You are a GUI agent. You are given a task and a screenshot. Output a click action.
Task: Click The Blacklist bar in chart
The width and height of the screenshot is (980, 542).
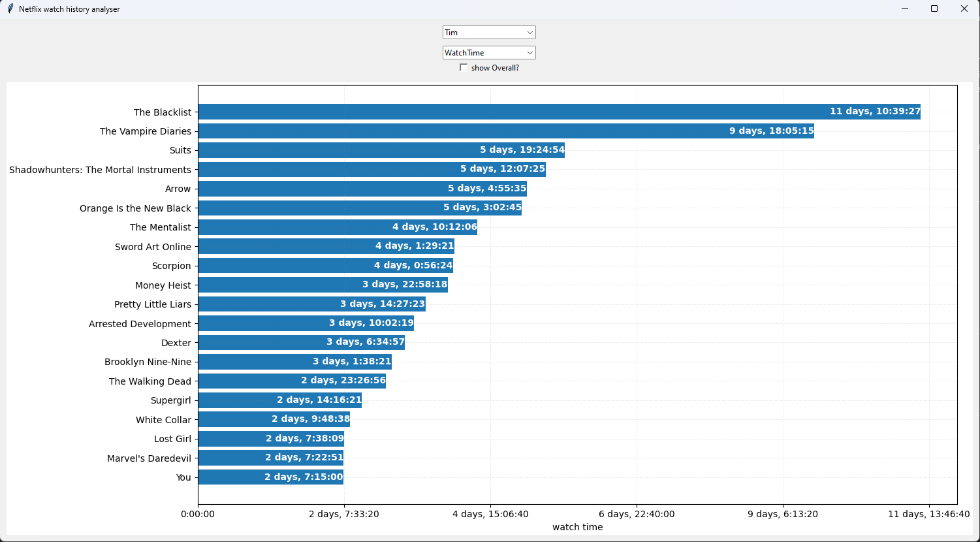[x=559, y=112]
